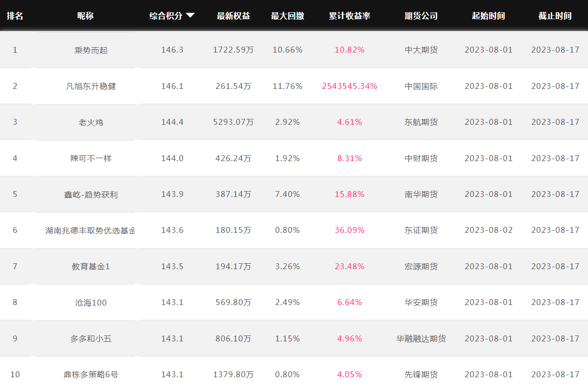The image size is (588, 391).
Task: Select score value 143.6
Action: [x=172, y=230]
